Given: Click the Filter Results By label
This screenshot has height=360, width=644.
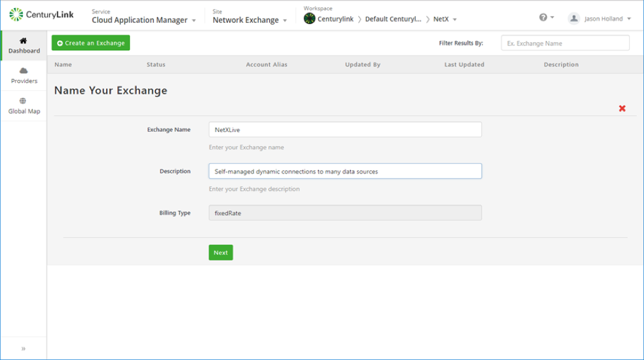Looking at the screenshot, I should click(461, 43).
